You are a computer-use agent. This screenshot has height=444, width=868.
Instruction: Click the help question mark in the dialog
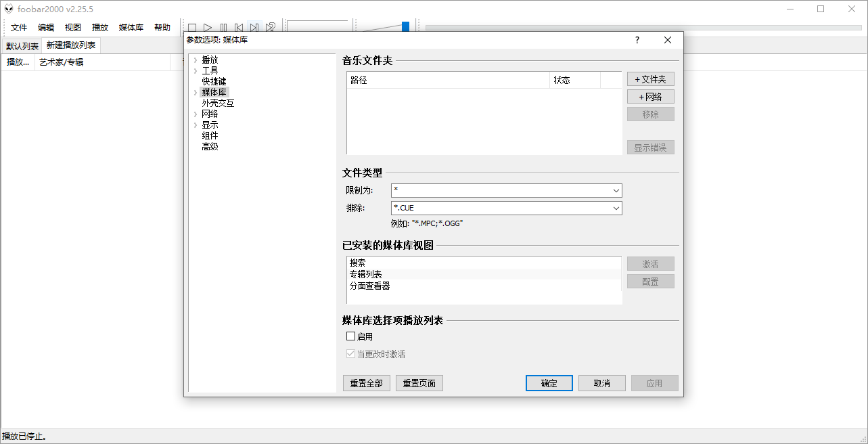tap(637, 40)
